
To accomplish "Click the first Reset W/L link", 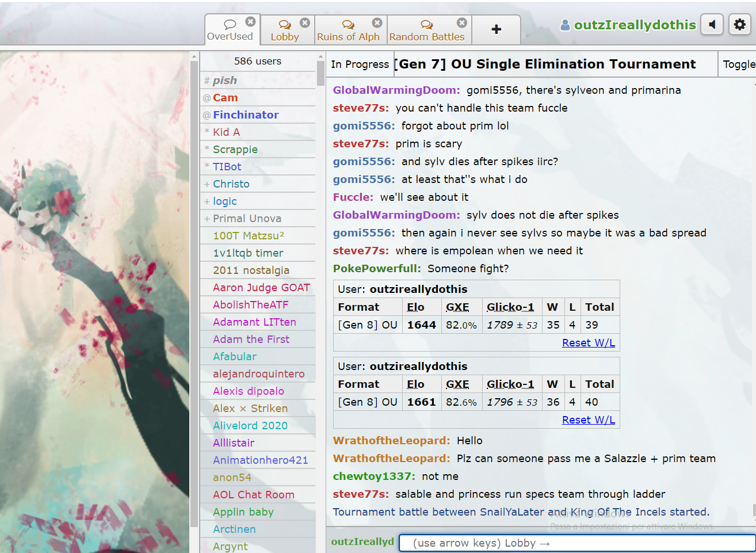I will pyautogui.click(x=589, y=342).
